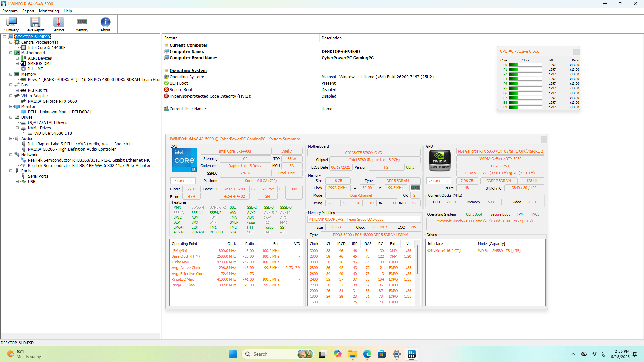Open the Report menu

tap(28, 11)
